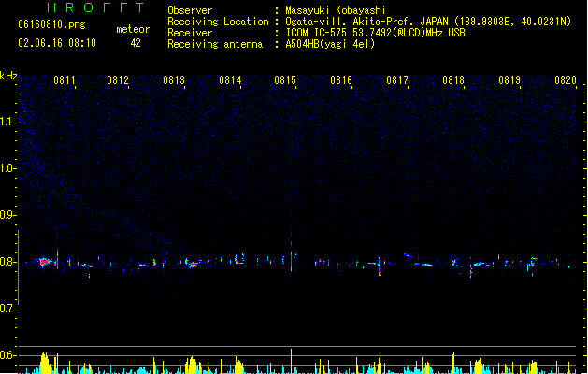Click the date stamp 02.06.16 08:10
The width and height of the screenshot is (588, 374).
point(57,43)
